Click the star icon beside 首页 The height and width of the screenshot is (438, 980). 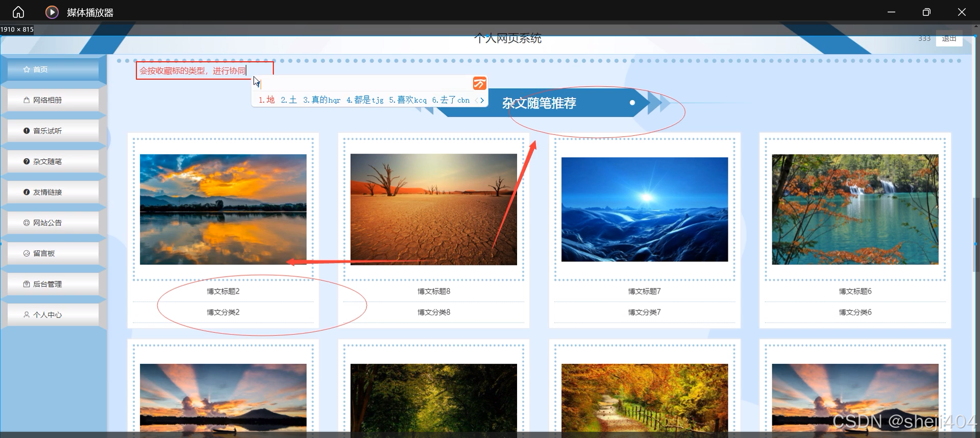pyautogui.click(x=27, y=69)
